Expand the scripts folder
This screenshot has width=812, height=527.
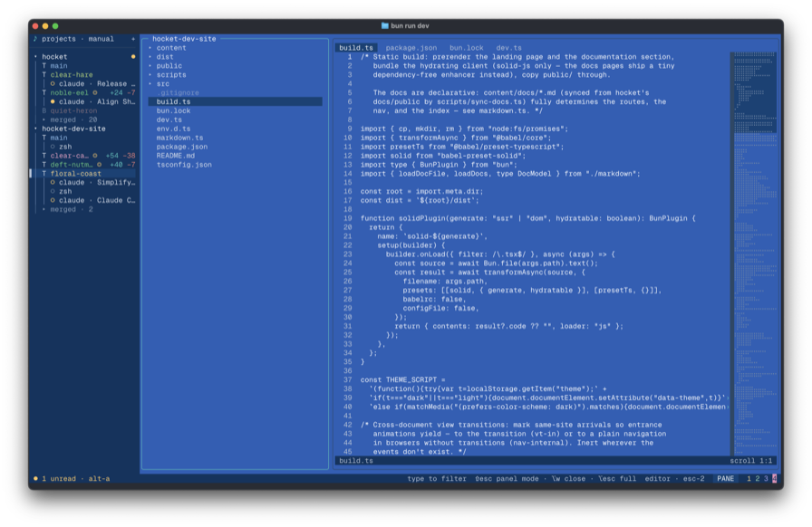coord(150,74)
